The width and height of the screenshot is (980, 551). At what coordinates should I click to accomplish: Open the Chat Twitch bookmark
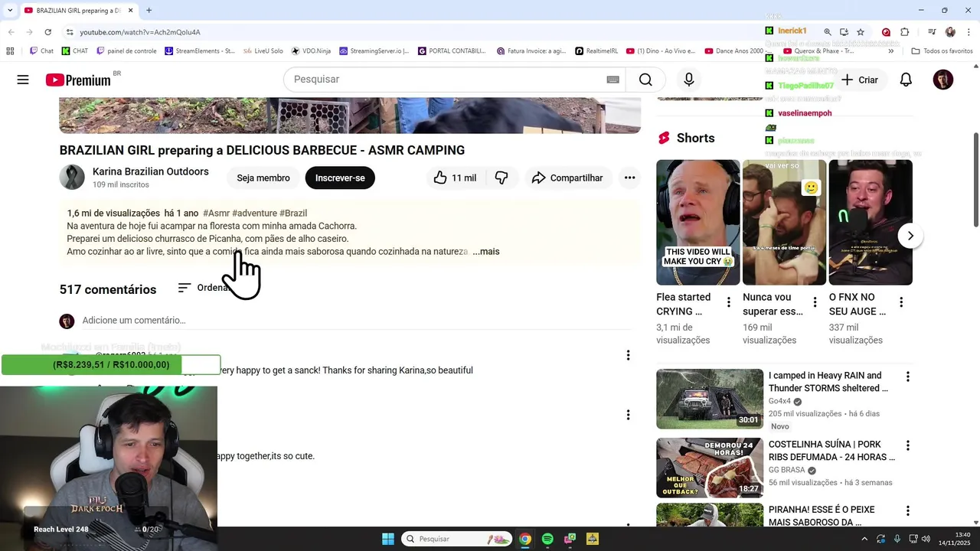pos(42,51)
